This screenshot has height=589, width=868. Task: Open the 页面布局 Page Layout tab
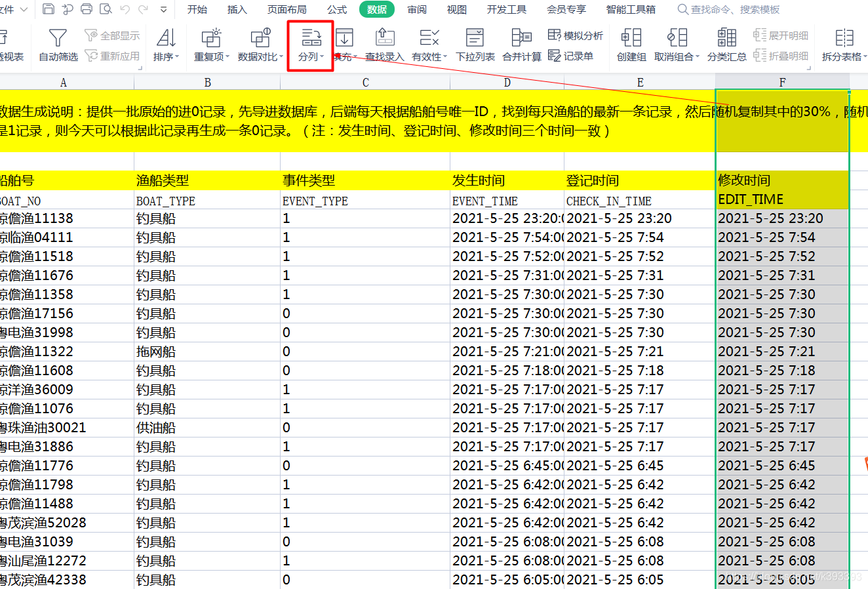[286, 9]
